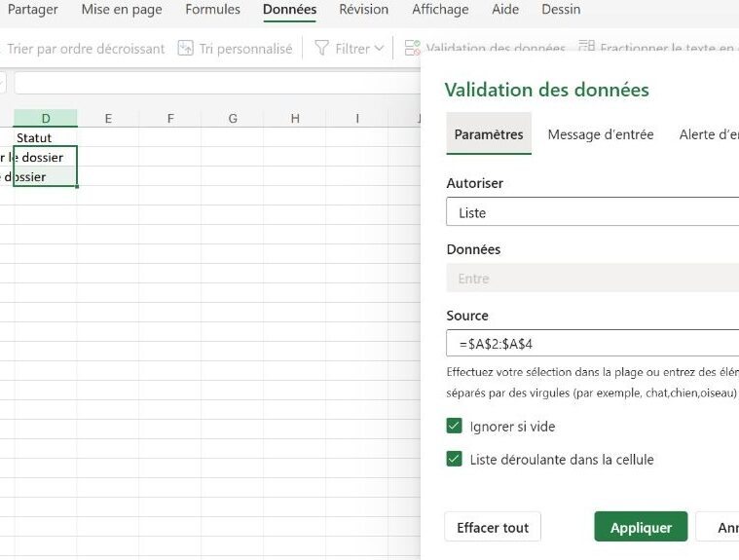Open the Autoriser Liste dropdown

click(592, 212)
